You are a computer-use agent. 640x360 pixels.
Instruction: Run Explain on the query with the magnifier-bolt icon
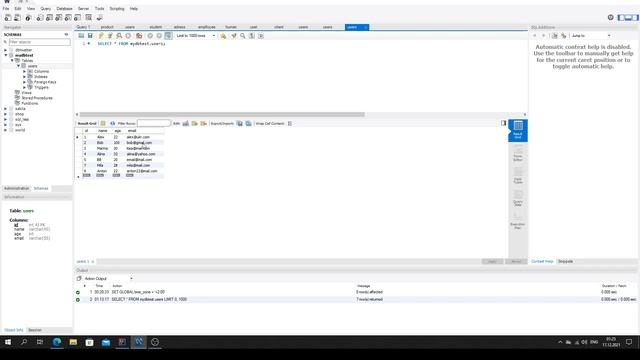[119, 36]
